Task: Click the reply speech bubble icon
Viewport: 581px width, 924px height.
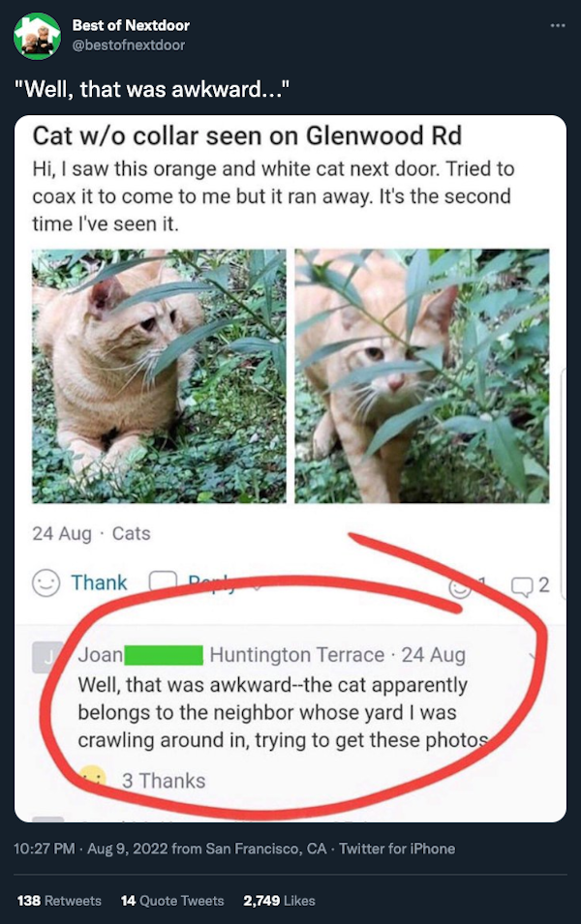Action: (163, 582)
